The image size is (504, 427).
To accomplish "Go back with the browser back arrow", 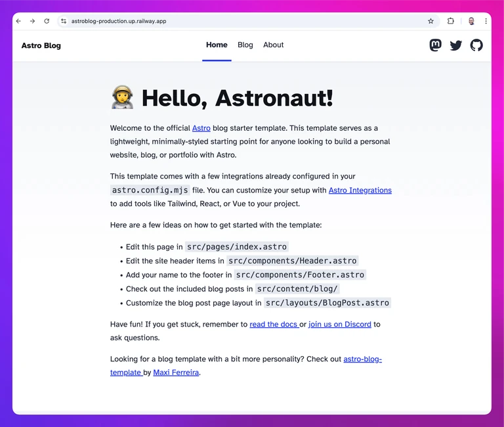I will pos(18,21).
